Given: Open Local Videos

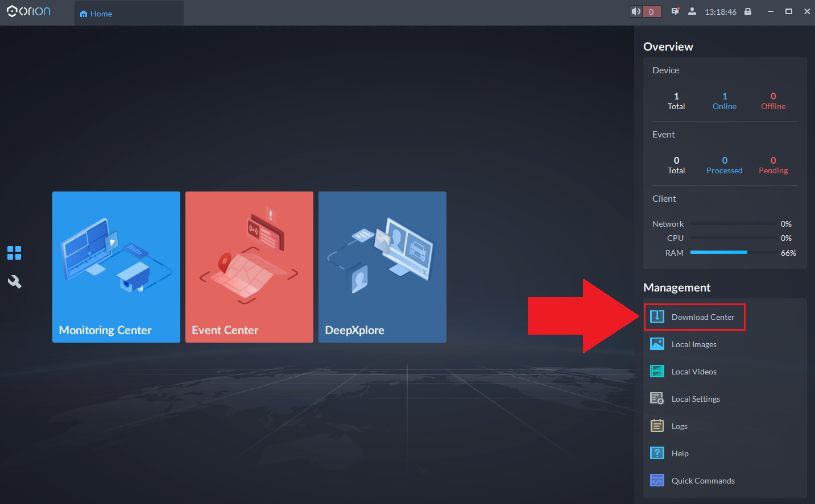Looking at the screenshot, I should tap(694, 371).
